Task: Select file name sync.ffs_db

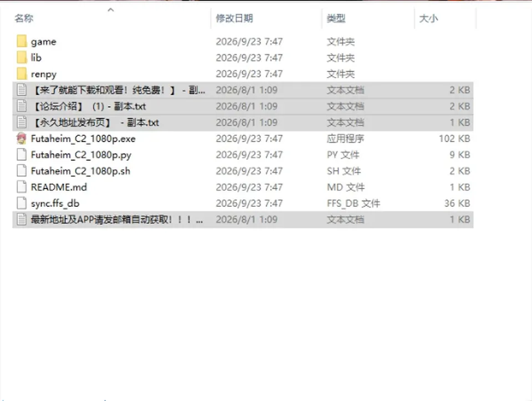Action: click(55, 204)
